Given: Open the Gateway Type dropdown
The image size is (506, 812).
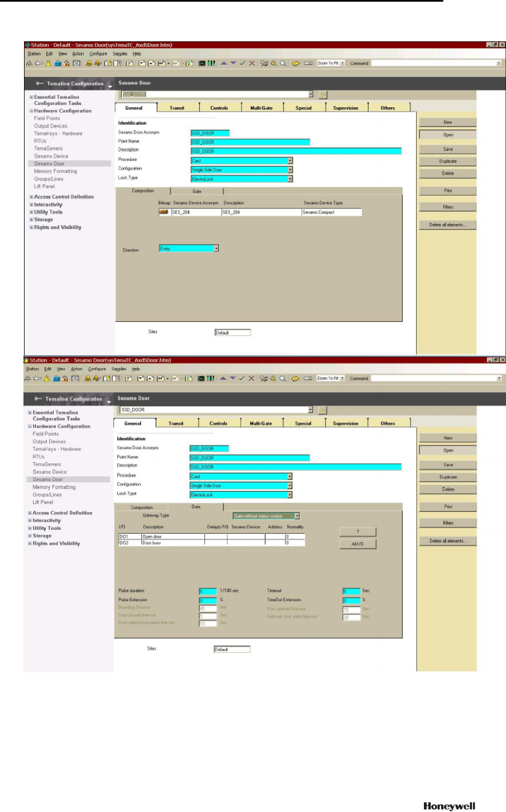Looking at the screenshot, I should click(298, 516).
